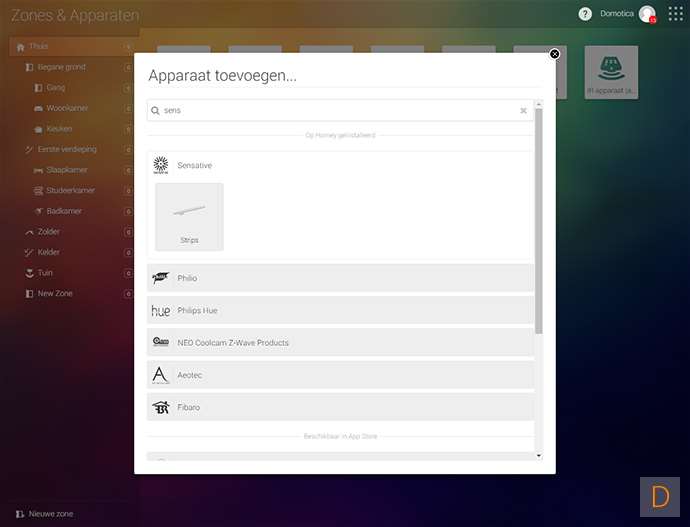Click the Fibaro logo icon

coord(161,407)
